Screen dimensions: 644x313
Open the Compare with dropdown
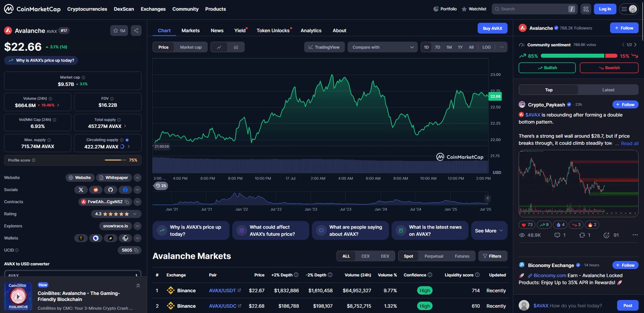tap(382, 47)
